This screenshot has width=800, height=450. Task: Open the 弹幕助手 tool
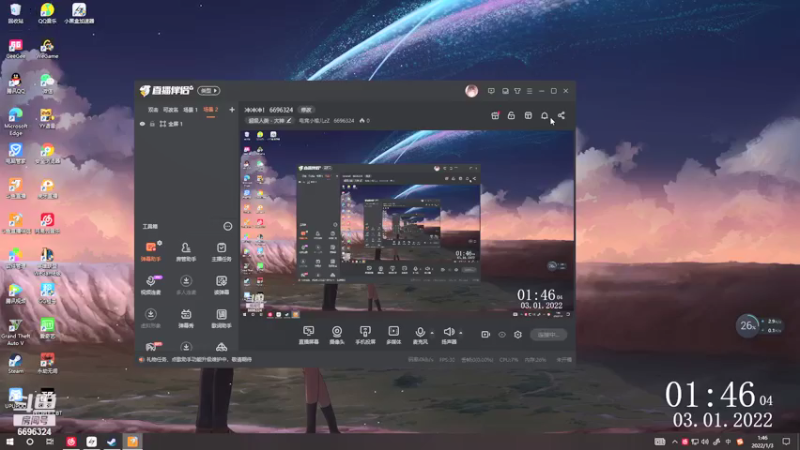(x=151, y=252)
